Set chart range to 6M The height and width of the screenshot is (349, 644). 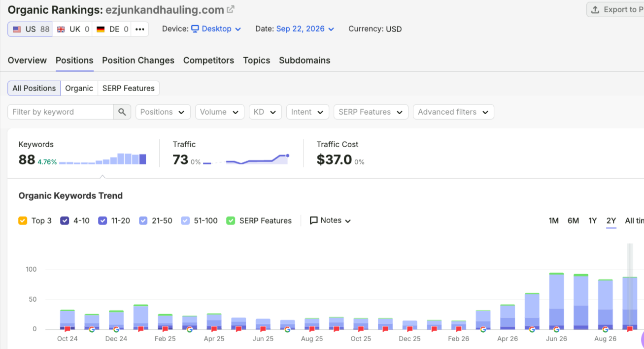pyautogui.click(x=573, y=221)
